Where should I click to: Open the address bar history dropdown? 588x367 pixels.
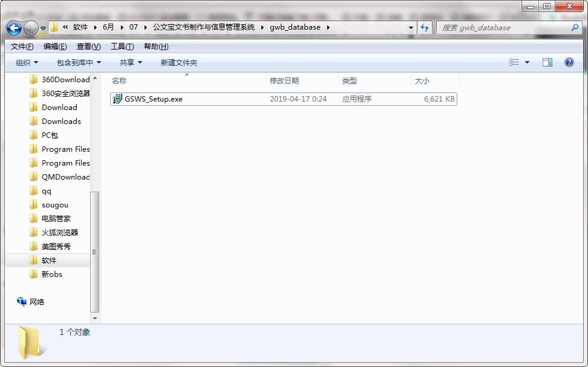coord(411,28)
